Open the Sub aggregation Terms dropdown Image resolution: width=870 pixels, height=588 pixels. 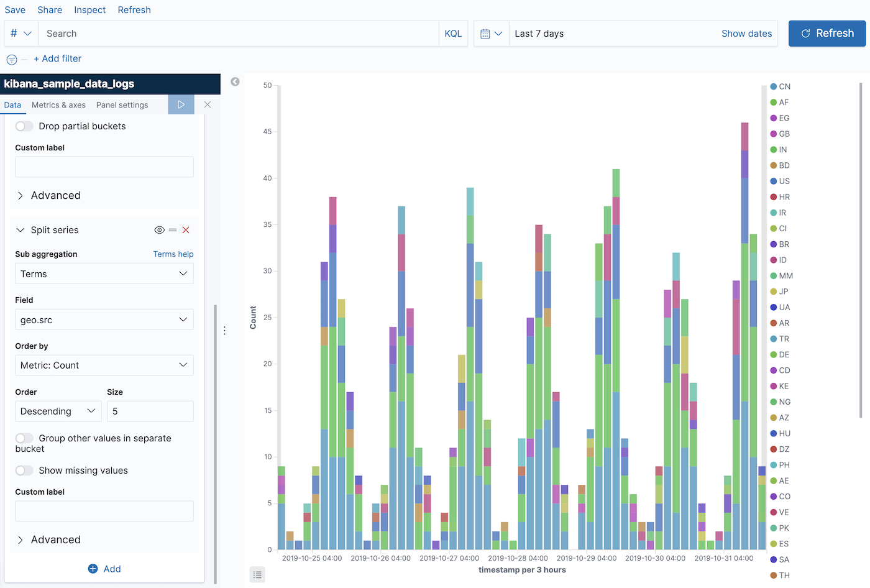pyautogui.click(x=104, y=273)
